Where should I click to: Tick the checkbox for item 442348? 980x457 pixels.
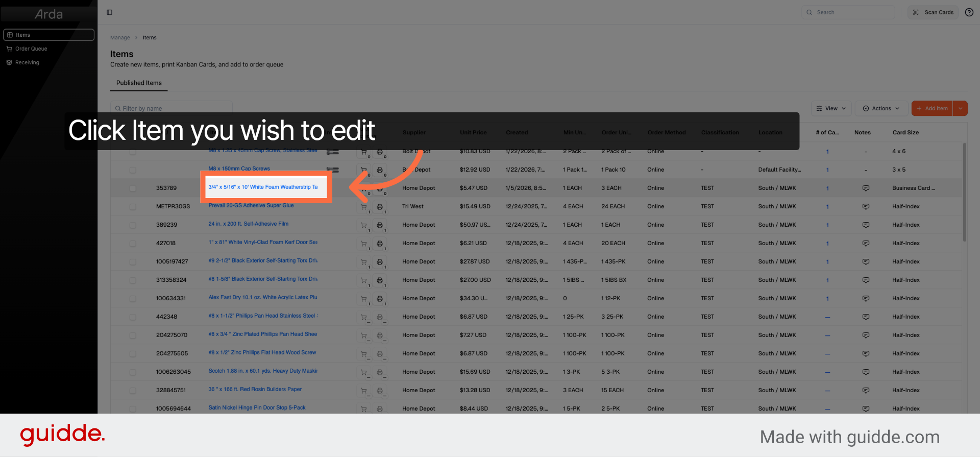(133, 317)
